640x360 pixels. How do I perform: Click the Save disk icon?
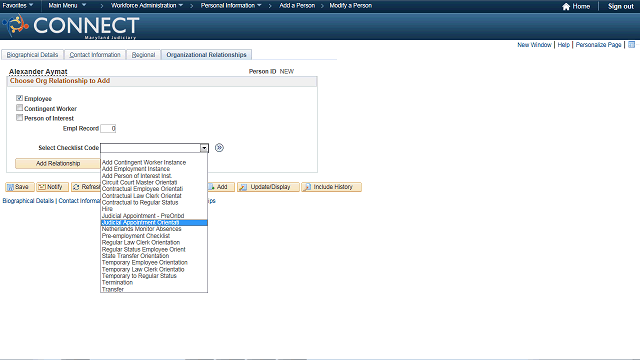[x=11, y=187]
